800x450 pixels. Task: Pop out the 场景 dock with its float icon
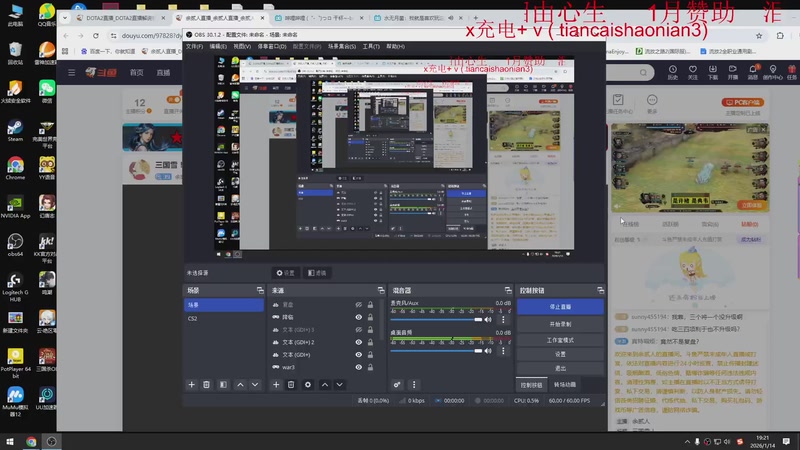pyautogui.click(x=260, y=290)
